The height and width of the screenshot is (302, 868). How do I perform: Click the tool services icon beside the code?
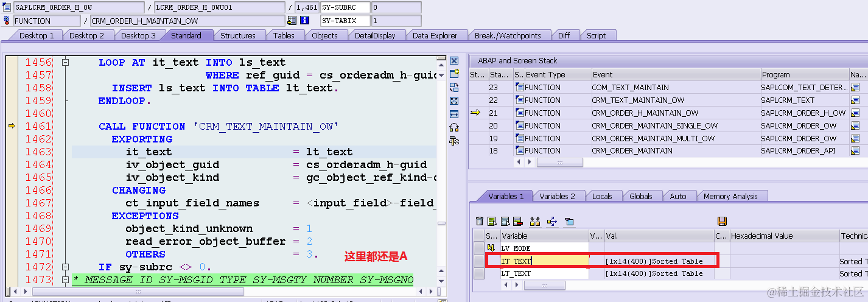click(x=453, y=141)
